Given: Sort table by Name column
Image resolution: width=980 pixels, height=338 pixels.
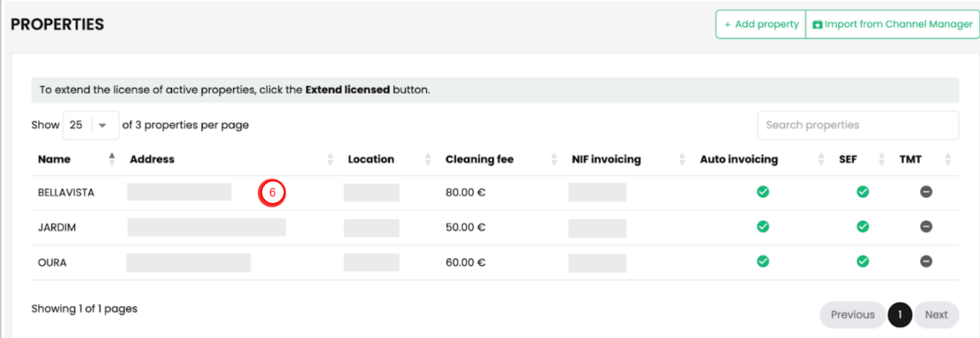Looking at the screenshot, I should [54, 160].
